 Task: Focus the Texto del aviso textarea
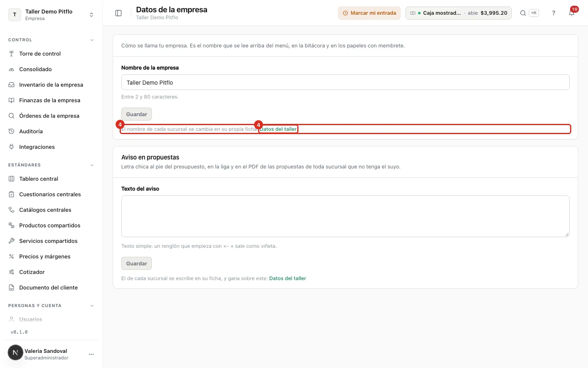tap(345, 216)
